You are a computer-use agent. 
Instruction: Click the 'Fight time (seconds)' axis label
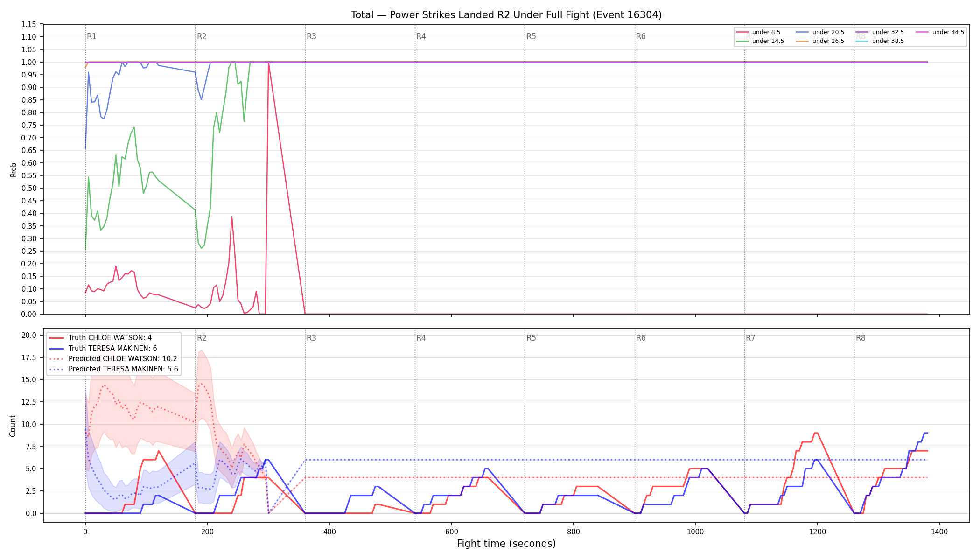click(506, 544)
